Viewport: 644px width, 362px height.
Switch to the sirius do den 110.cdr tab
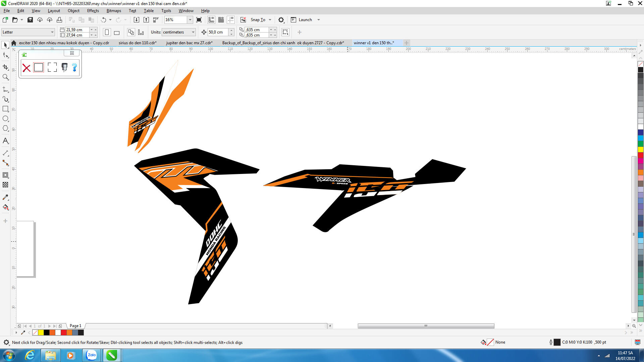coord(138,43)
